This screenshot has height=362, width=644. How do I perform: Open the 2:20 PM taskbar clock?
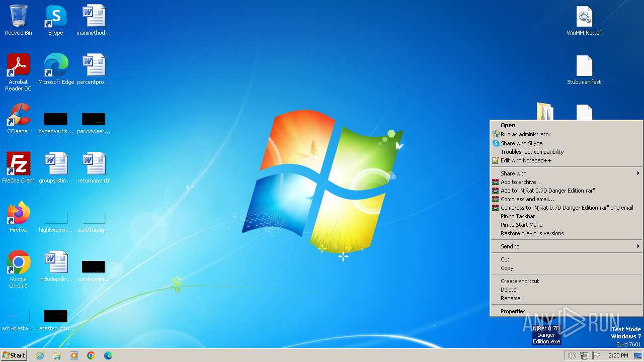[x=618, y=355]
